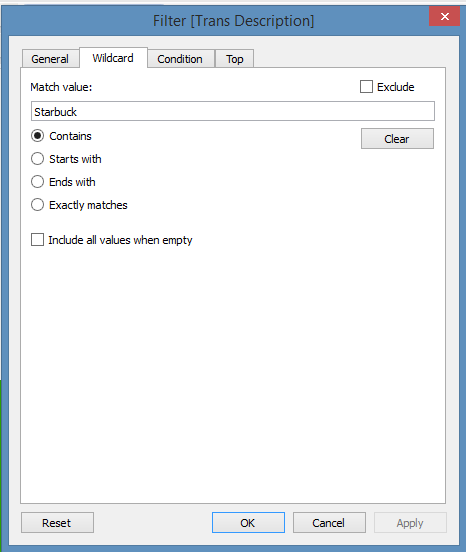Check Include all values when empty

[38, 240]
